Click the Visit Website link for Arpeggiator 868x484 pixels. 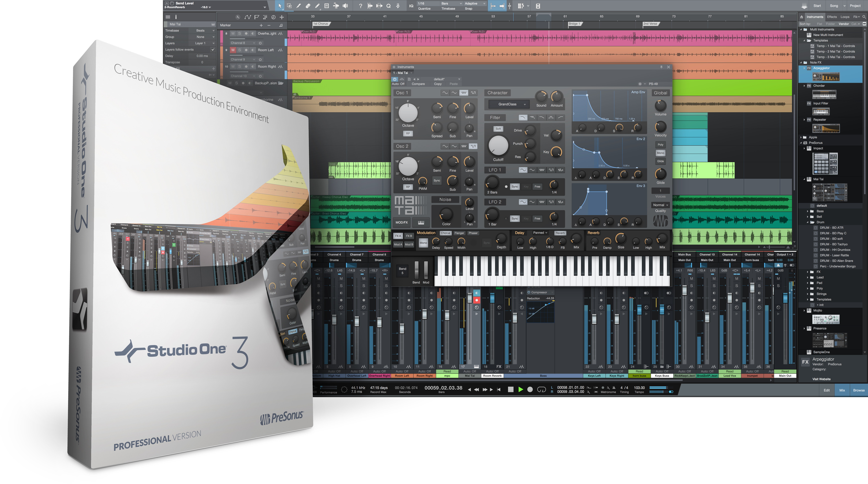click(x=821, y=379)
